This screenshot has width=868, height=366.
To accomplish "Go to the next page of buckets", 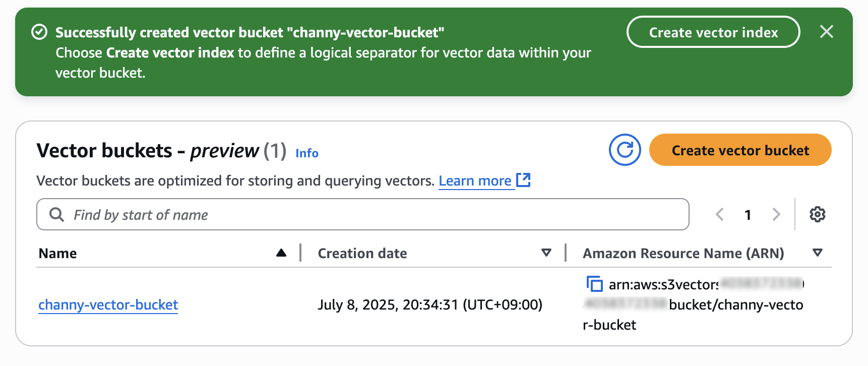I will (776, 214).
